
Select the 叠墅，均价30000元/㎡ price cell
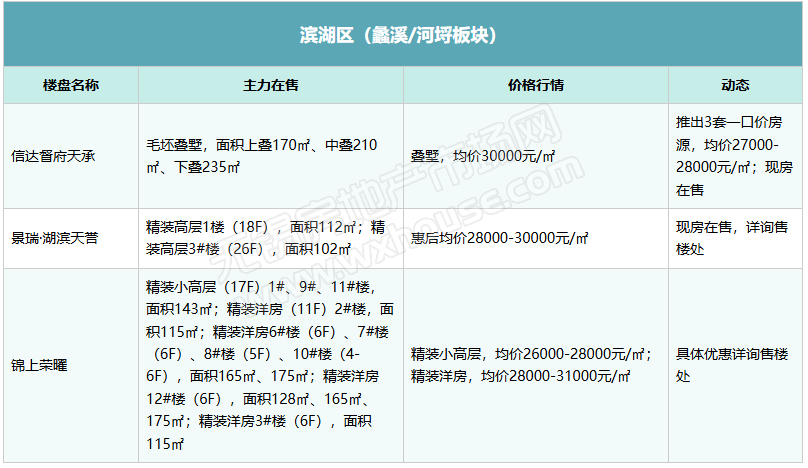point(483,156)
